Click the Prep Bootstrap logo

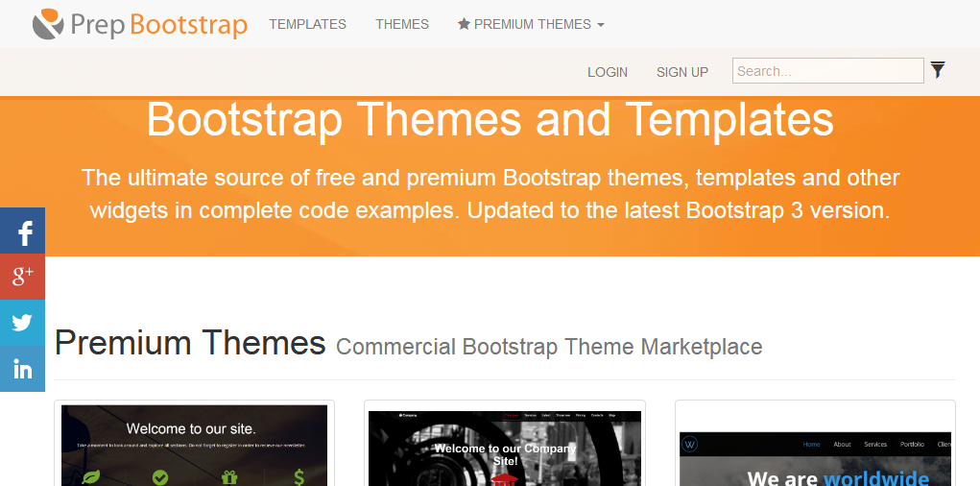tap(140, 24)
